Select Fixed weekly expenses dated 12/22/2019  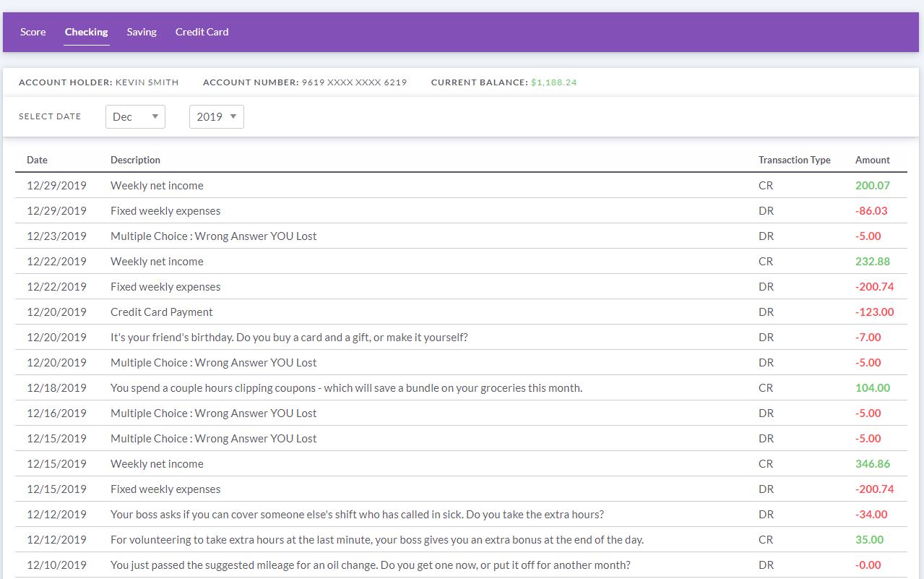coord(165,286)
